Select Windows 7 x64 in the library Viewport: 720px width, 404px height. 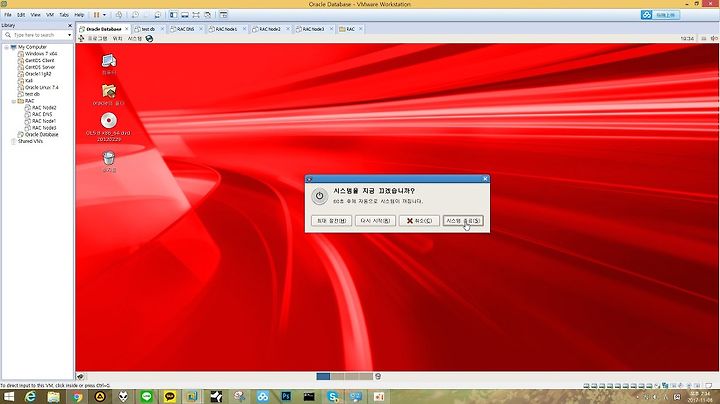(x=41, y=54)
